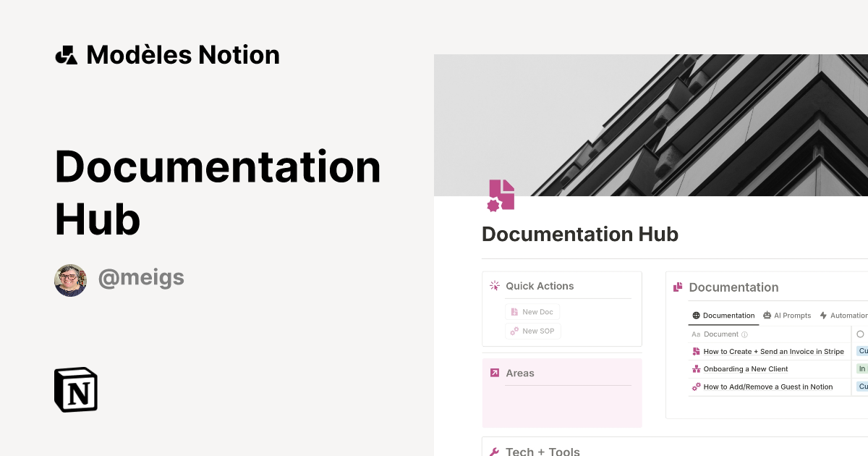Click the gears icon beside How to Add/Remove Guest

[x=696, y=387]
